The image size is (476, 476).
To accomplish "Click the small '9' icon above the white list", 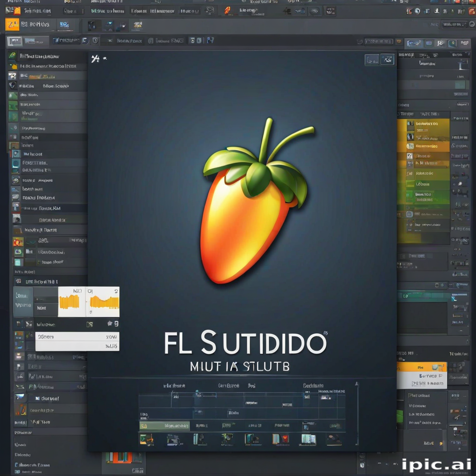I will [x=116, y=324].
